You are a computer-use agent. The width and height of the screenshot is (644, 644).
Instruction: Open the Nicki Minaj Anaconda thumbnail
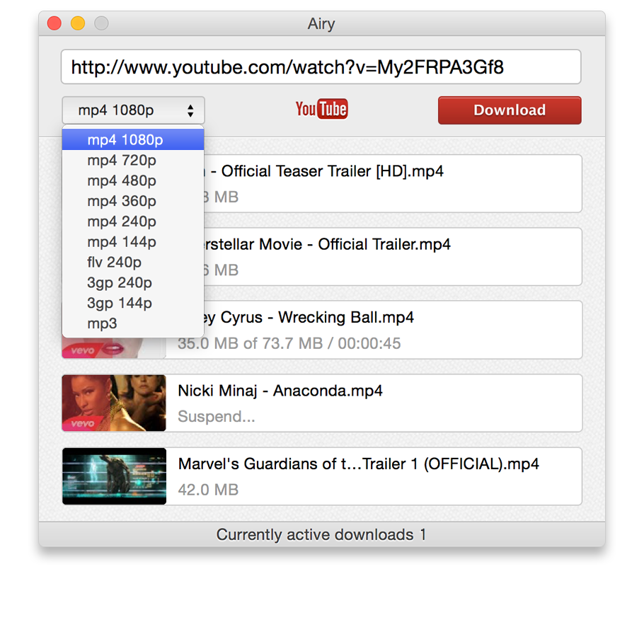point(114,403)
